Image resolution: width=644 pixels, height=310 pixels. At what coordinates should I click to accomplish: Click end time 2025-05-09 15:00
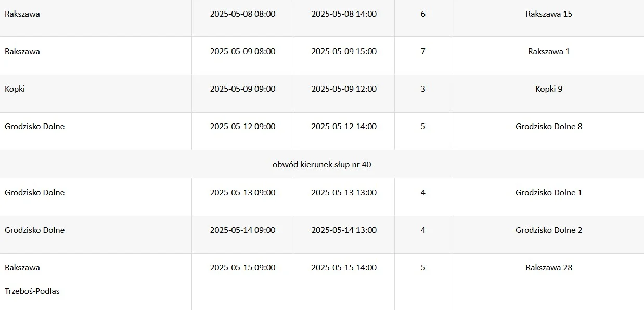[x=344, y=52]
